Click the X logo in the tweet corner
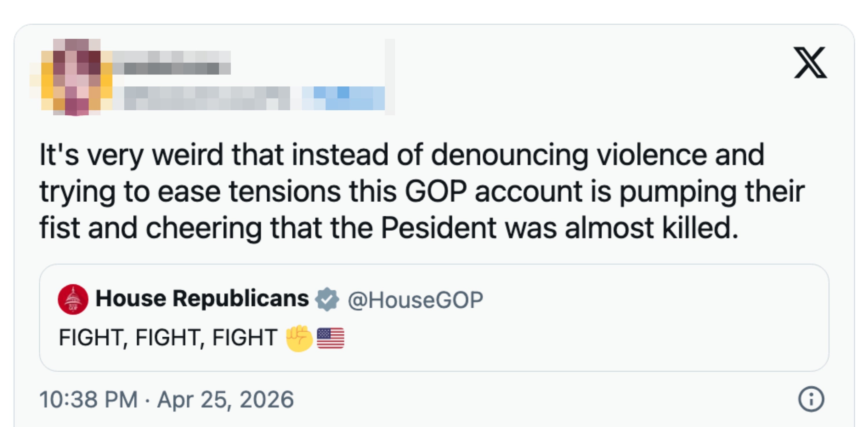 (810, 63)
